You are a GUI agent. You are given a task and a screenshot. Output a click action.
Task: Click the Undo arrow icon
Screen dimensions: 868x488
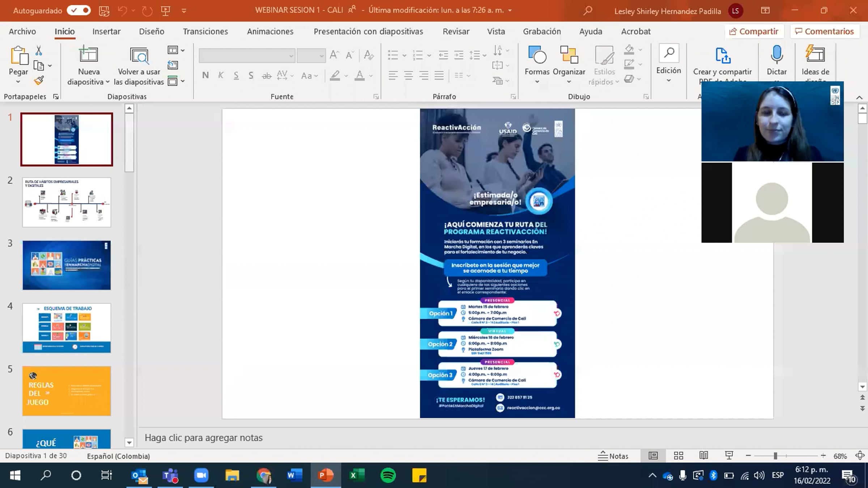click(x=122, y=11)
